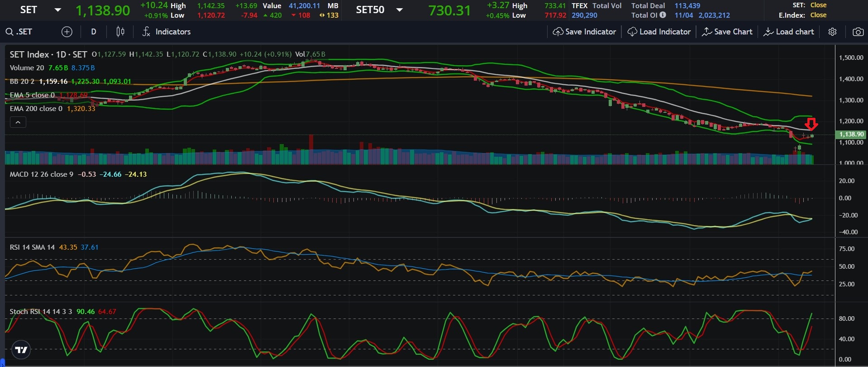Click the Total Deal value 113,439
868x367 pixels.
[x=687, y=6]
